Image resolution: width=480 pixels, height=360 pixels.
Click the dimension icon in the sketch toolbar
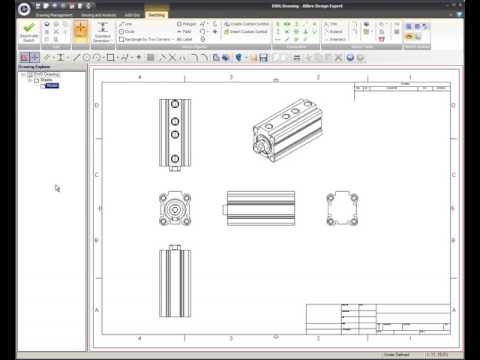[60, 58]
